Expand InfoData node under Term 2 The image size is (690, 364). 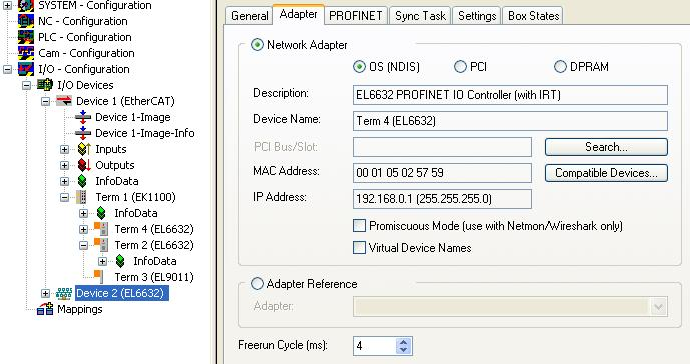[x=103, y=261]
